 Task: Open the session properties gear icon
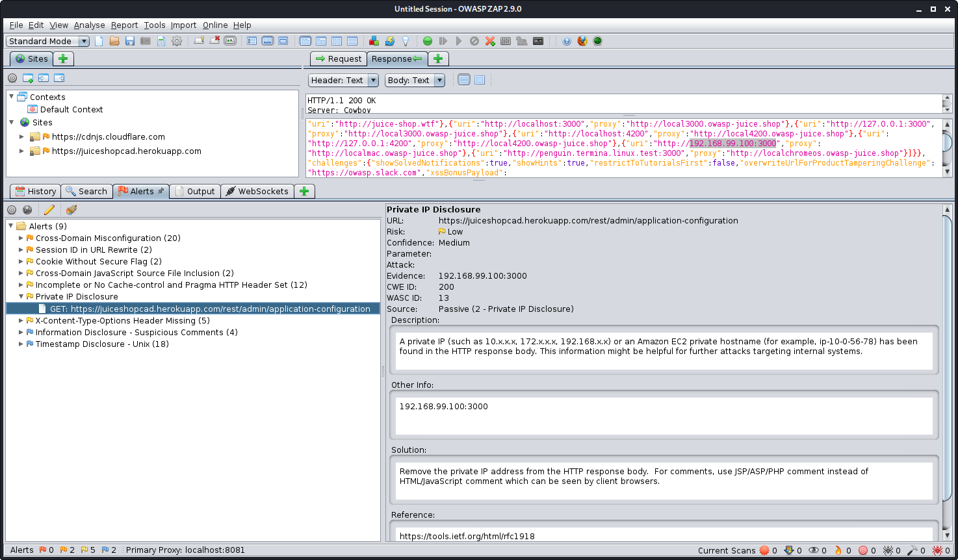[x=177, y=41]
